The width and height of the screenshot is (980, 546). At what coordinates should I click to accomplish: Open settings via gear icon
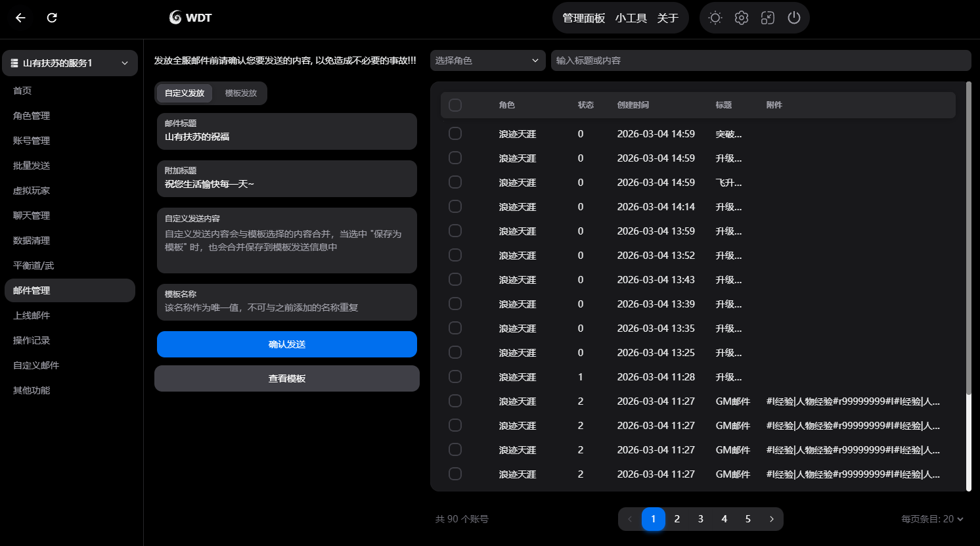pos(742,18)
